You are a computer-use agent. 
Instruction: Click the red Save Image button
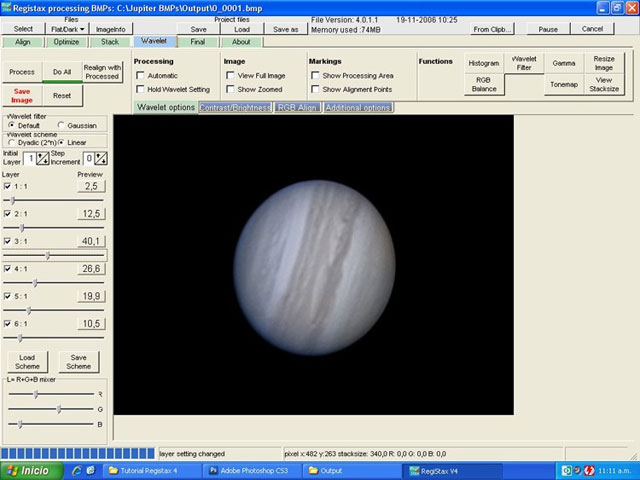pyautogui.click(x=21, y=95)
